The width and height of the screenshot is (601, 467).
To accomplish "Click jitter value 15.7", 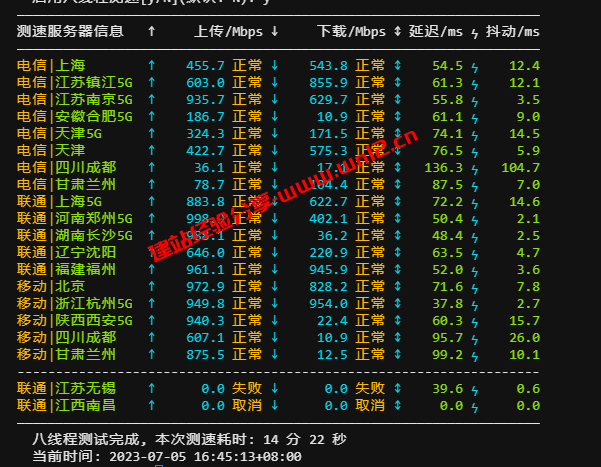I will click(x=525, y=321).
